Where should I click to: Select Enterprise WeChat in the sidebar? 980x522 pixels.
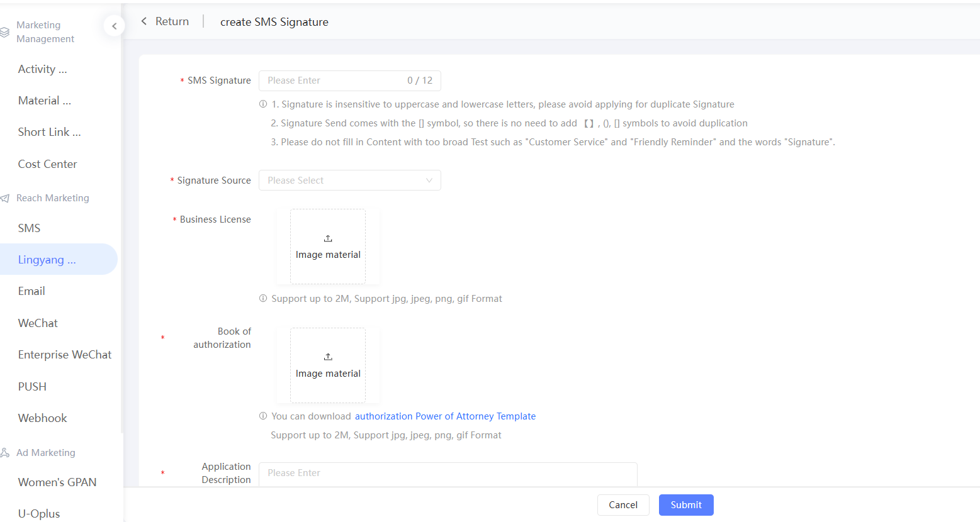(65, 355)
